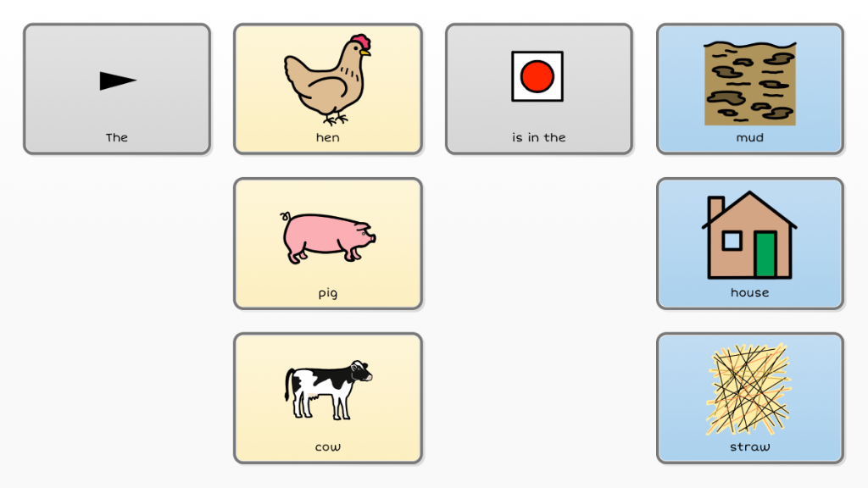The width and height of the screenshot is (868, 488).
Task: Click the black arrow pointer symbol
Action: pos(117,80)
